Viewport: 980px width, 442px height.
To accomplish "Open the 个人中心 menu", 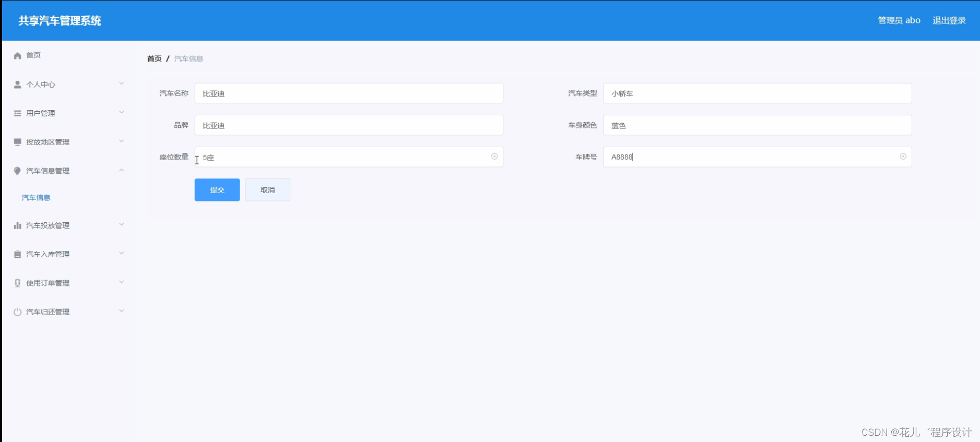I will pyautogui.click(x=69, y=85).
